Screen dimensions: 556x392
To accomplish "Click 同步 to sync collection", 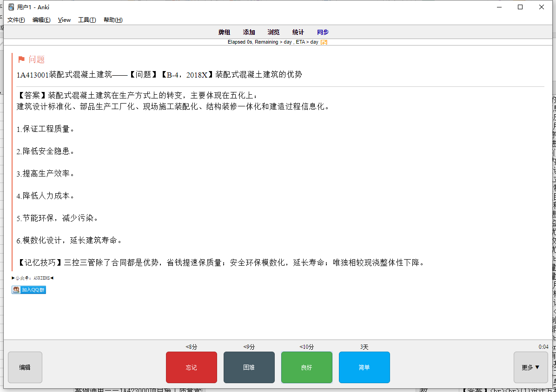I will pos(323,32).
